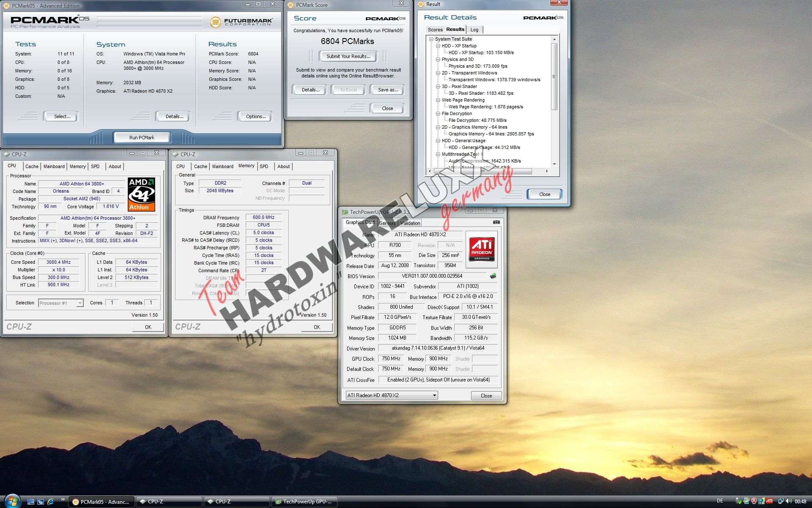Click the PCMark05 title bar icon

click(x=6, y=6)
